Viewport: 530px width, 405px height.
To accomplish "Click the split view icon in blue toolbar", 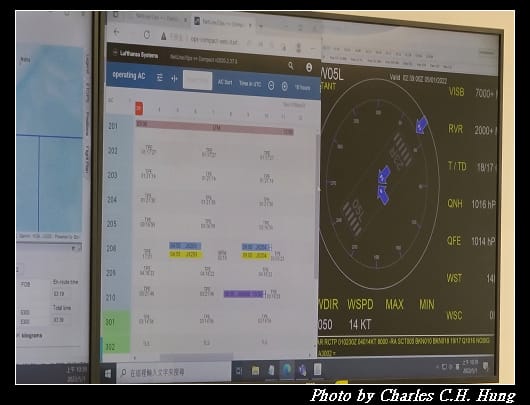I will [174, 78].
